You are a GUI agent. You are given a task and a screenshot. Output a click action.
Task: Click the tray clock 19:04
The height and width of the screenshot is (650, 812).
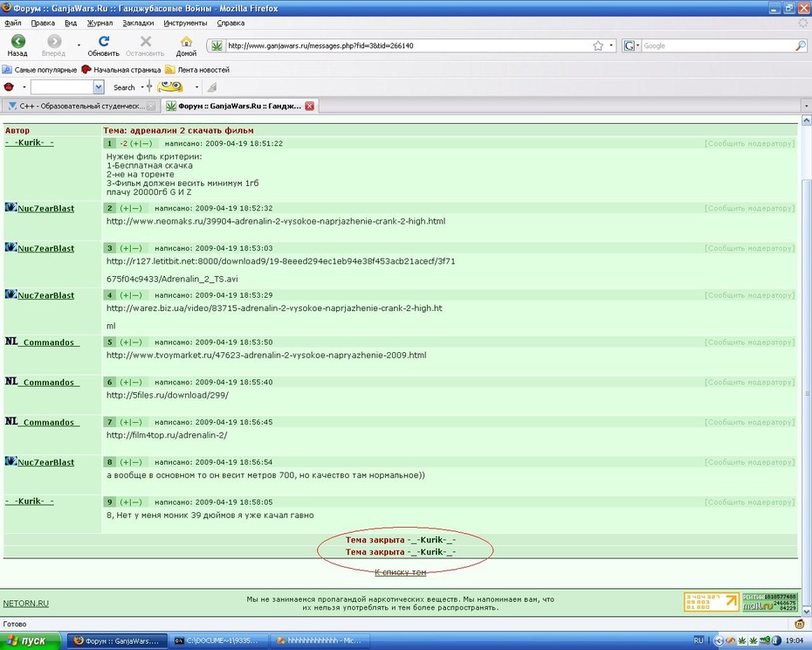click(x=795, y=640)
